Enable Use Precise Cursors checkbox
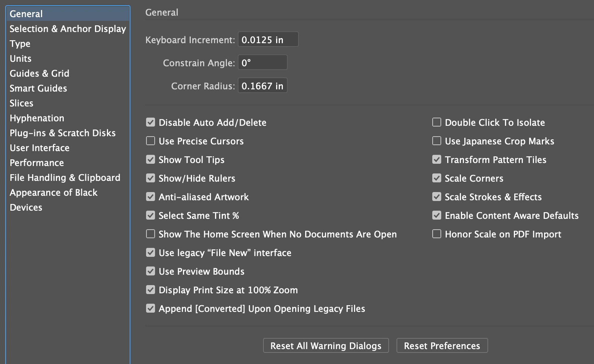This screenshot has width=594, height=364. pyautogui.click(x=151, y=141)
